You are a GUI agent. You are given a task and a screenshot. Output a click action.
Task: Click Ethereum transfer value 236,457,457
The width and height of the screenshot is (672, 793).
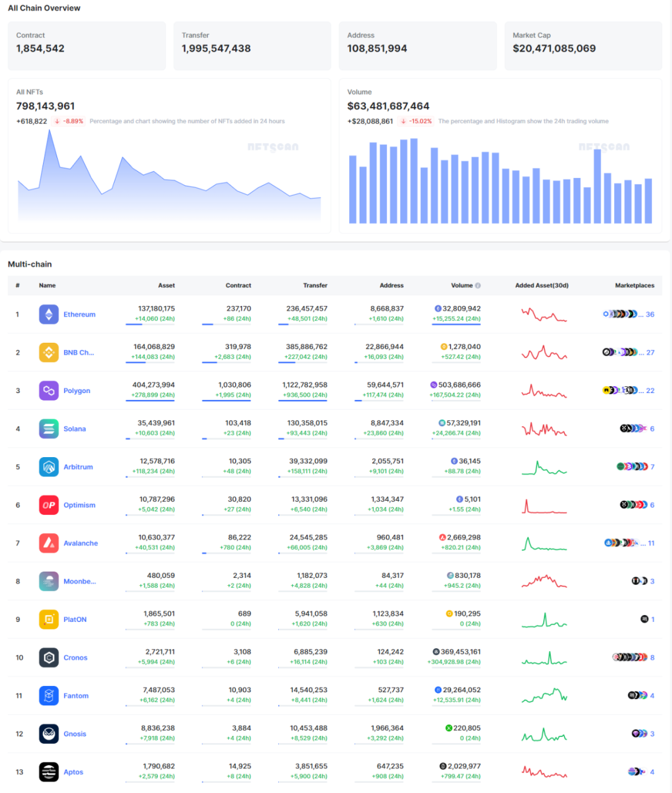307,308
